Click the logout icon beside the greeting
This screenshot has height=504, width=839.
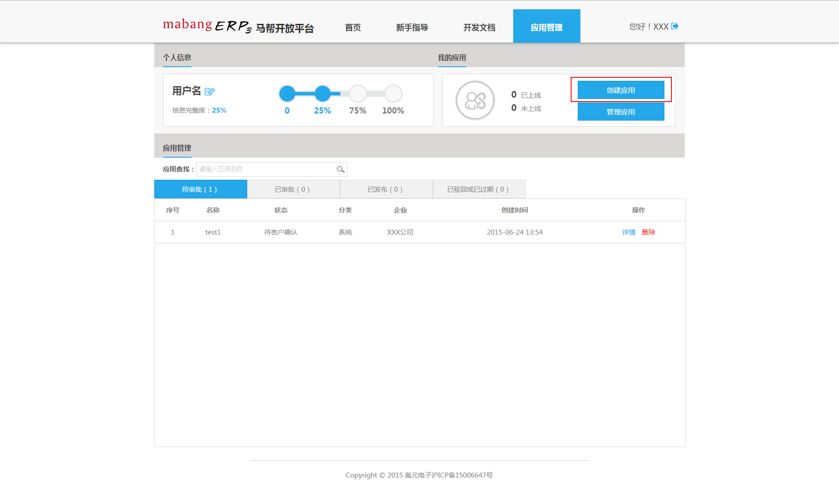click(x=675, y=27)
